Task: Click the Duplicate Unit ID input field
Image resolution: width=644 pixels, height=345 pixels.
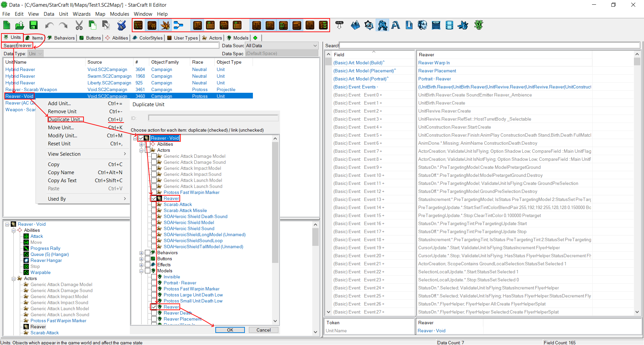Action: [213, 118]
